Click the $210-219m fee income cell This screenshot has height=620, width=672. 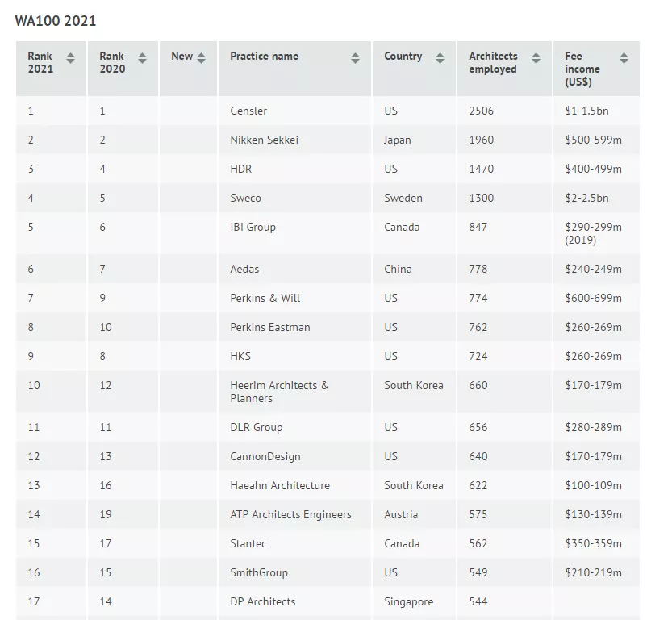pyautogui.click(x=596, y=573)
